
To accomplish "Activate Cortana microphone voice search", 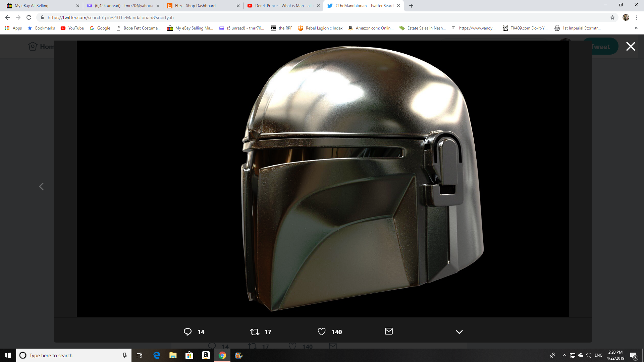I will coord(124,355).
